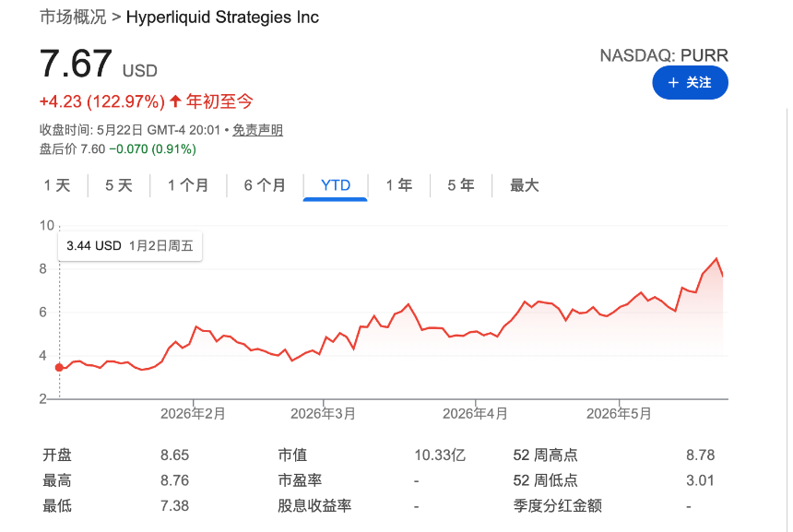Switch to the 6 个月 tab
Screen dimensions: 793x532
(265, 185)
